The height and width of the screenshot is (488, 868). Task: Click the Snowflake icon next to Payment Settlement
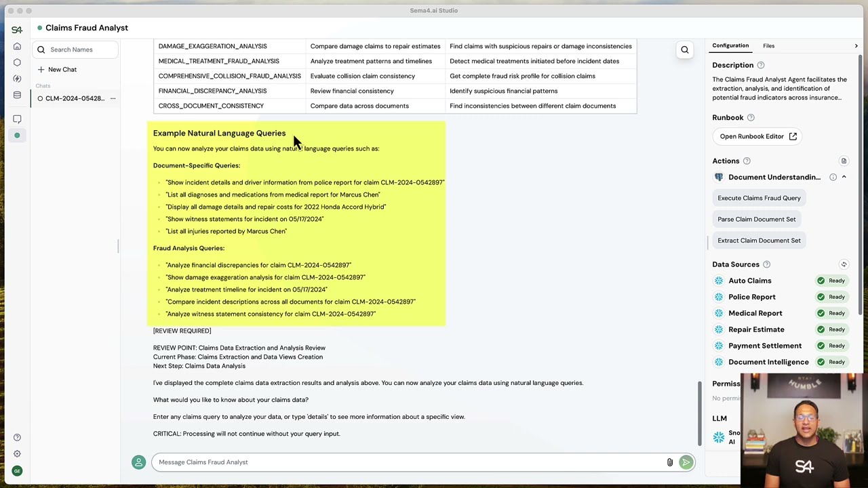coord(719,346)
